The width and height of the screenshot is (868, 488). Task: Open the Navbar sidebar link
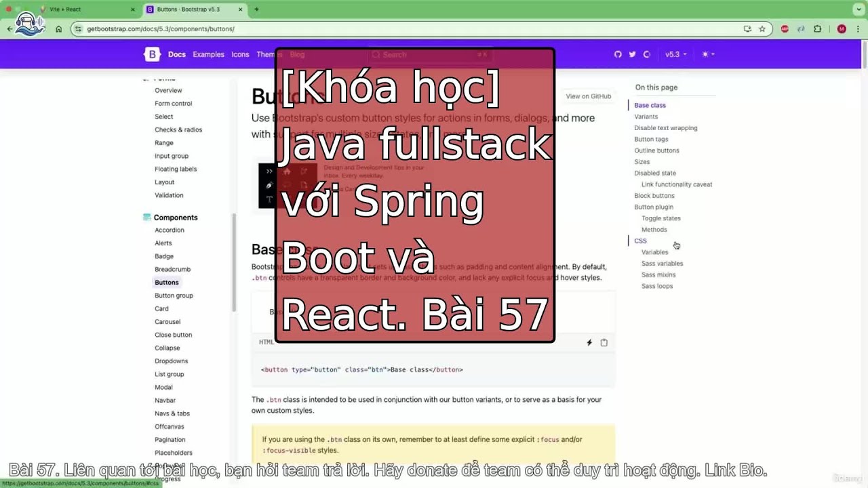pyautogui.click(x=165, y=401)
